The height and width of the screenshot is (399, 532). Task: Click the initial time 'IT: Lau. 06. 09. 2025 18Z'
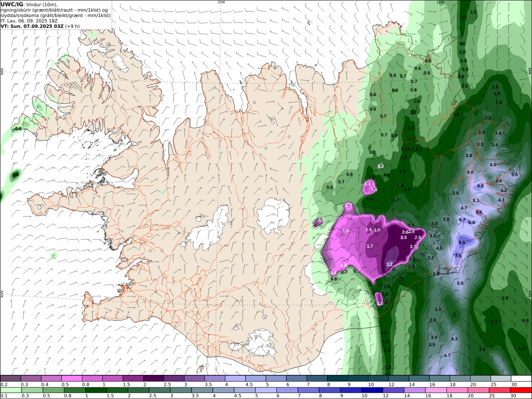point(29,20)
